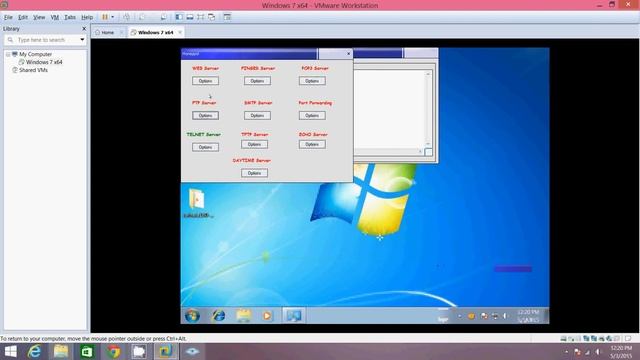Screen dimensions: 640x360
Task: Open Options for the DAYTIME Server
Action: click(x=254, y=173)
